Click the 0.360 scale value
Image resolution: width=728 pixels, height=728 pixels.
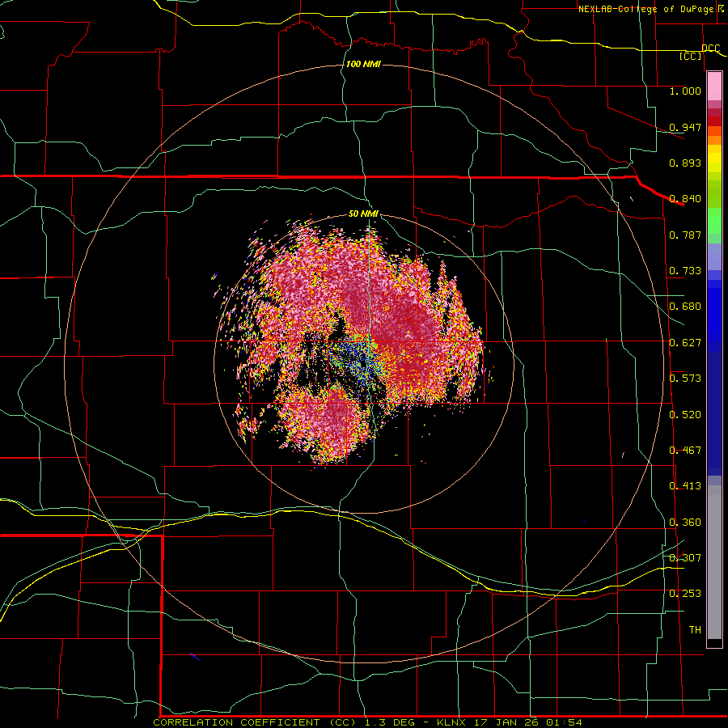(x=685, y=523)
